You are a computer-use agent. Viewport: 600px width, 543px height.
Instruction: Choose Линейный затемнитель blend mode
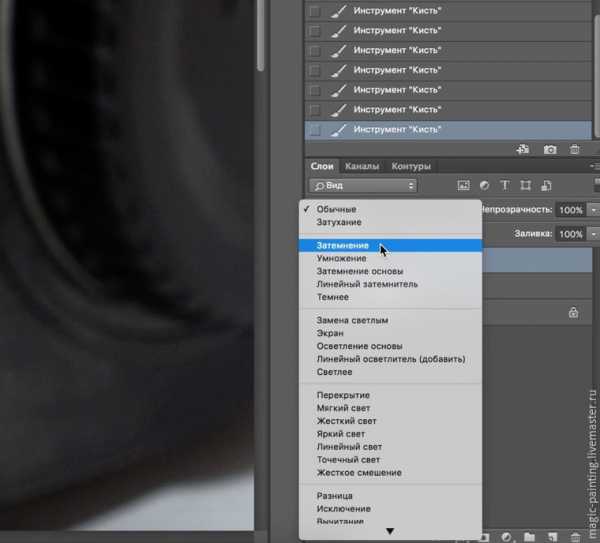pyautogui.click(x=390, y=284)
